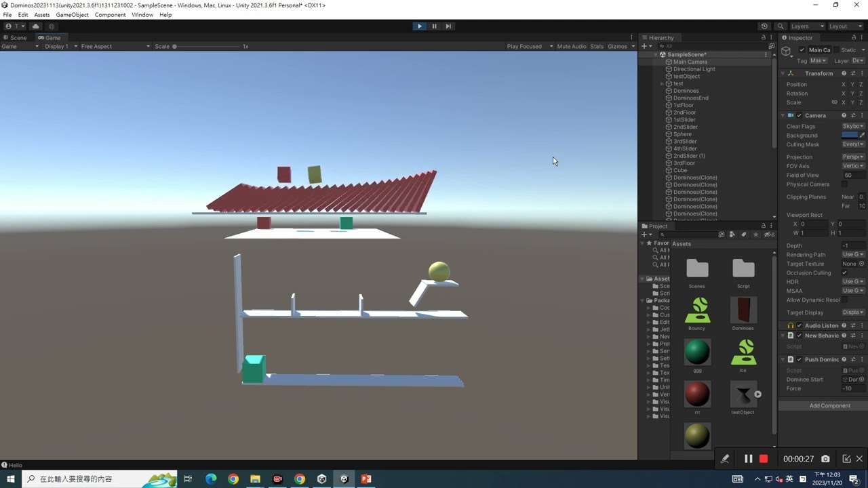Click the Force value field

point(854,389)
